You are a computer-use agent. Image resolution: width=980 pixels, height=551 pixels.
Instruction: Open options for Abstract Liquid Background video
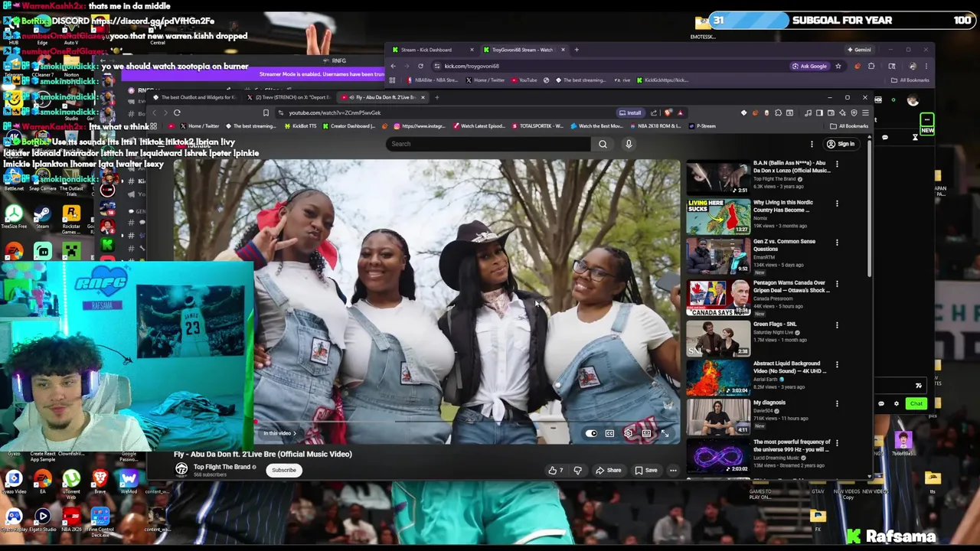[x=837, y=364]
